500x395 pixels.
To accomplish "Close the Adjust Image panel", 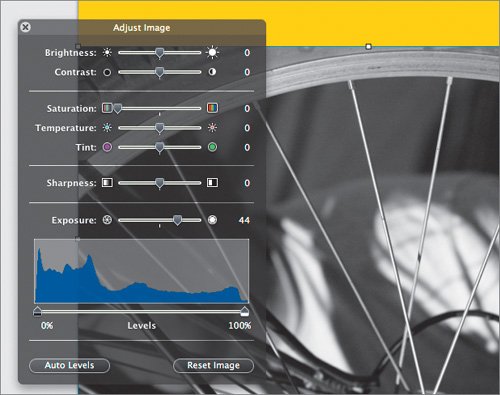I will [x=26, y=27].
